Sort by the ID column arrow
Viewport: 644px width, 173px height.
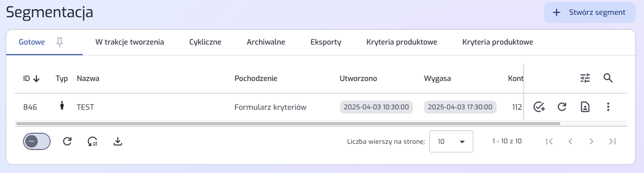point(36,79)
